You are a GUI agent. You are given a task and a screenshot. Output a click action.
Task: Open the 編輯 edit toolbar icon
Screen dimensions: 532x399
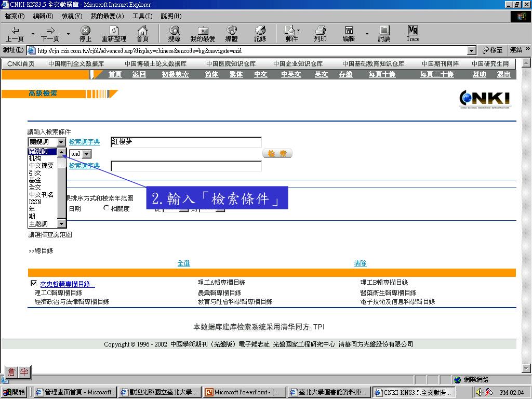pyautogui.click(x=349, y=34)
